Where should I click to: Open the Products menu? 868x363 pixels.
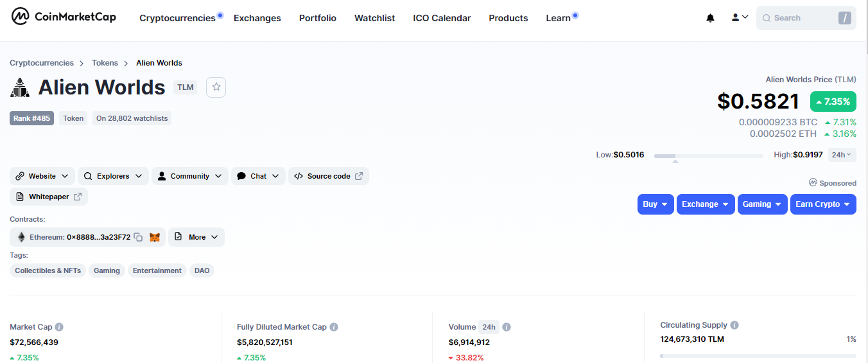pyautogui.click(x=508, y=18)
